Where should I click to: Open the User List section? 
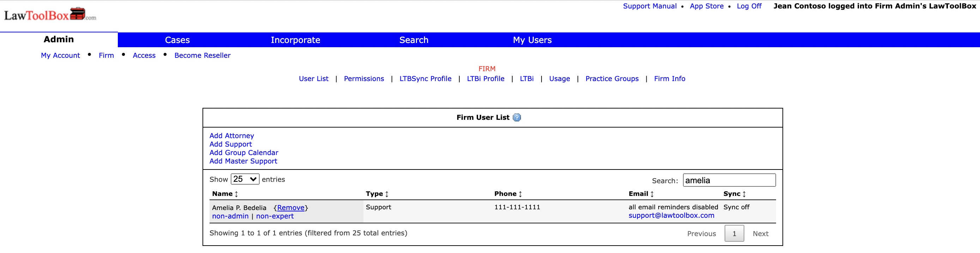[x=314, y=79]
